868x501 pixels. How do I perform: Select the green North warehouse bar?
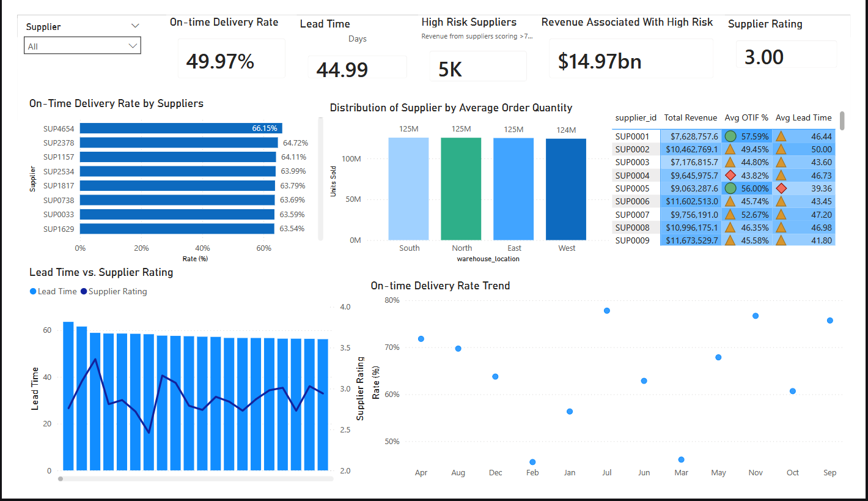point(461,189)
